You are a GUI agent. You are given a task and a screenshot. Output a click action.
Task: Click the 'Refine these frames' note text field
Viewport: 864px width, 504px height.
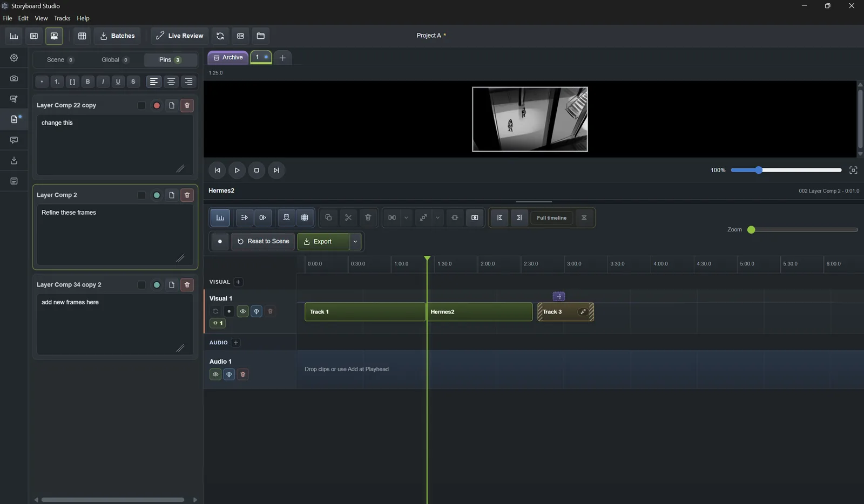[x=115, y=235]
